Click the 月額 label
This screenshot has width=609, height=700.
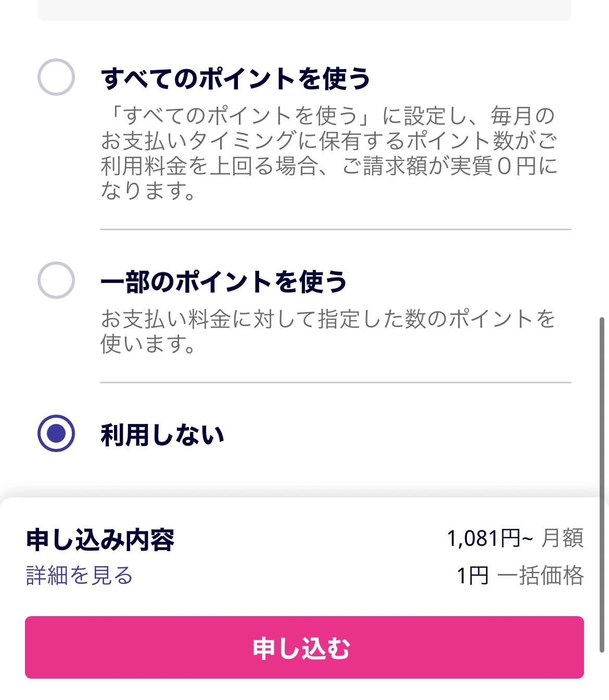click(563, 539)
